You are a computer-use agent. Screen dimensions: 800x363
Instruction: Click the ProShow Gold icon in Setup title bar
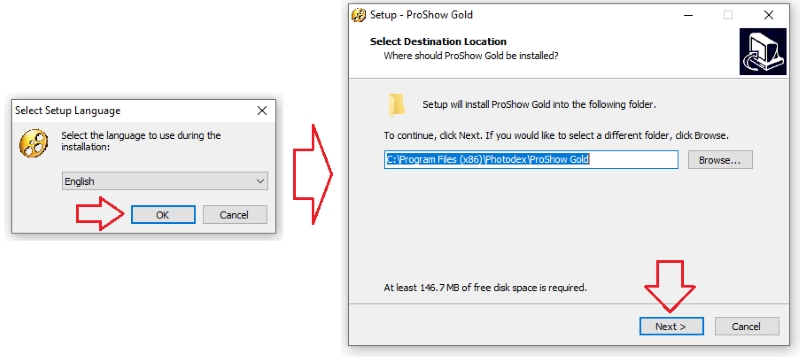point(359,15)
